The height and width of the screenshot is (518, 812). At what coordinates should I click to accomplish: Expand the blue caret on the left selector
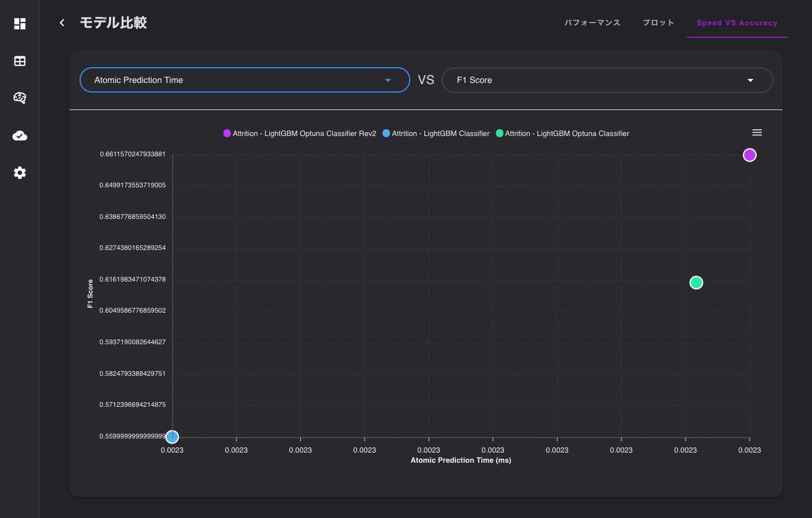pyautogui.click(x=388, y=80)
